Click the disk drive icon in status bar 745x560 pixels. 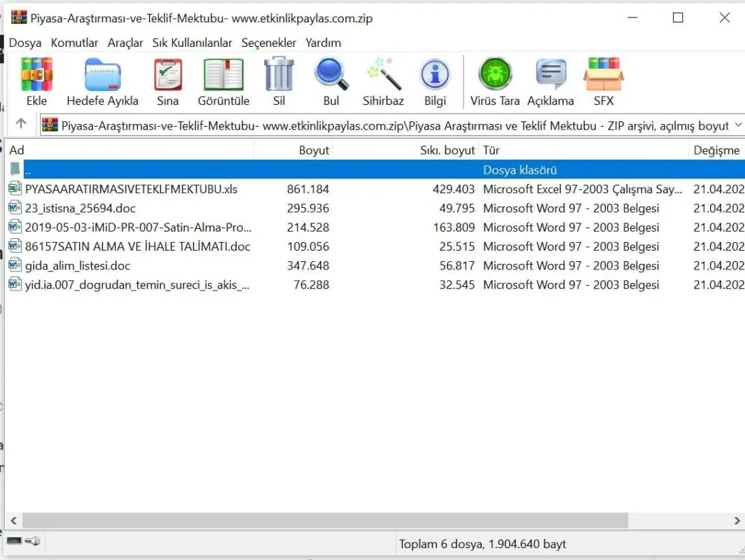coord(14,540)
